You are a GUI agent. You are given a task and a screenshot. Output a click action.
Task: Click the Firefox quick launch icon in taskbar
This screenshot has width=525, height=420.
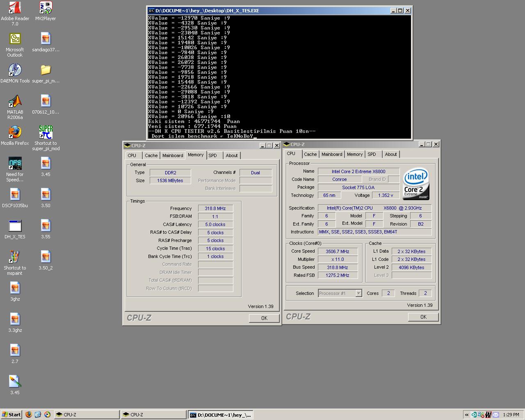29,415
